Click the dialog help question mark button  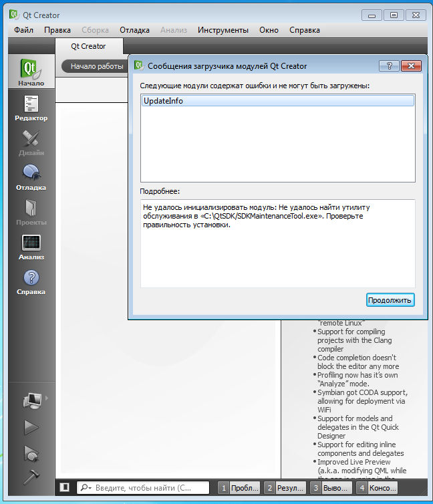click(x=390, y=66)
